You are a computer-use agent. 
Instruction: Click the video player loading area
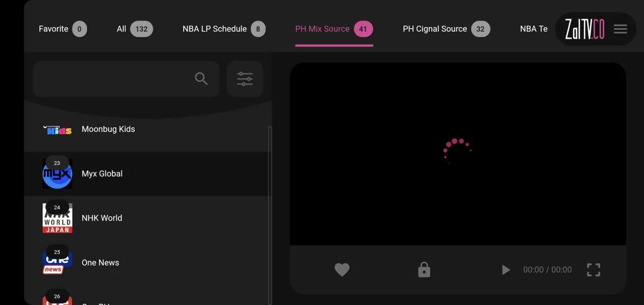tap(458, 153)
